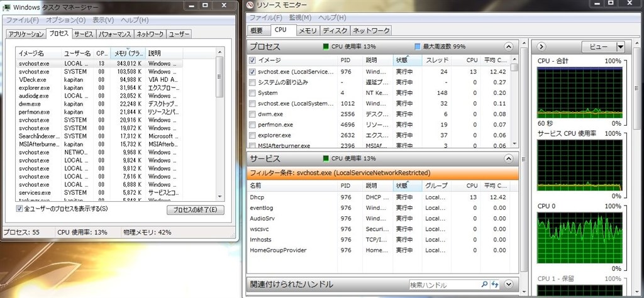Sort services by グループ column
Viewport: 644px width, 298px height.
click(436, 186)
